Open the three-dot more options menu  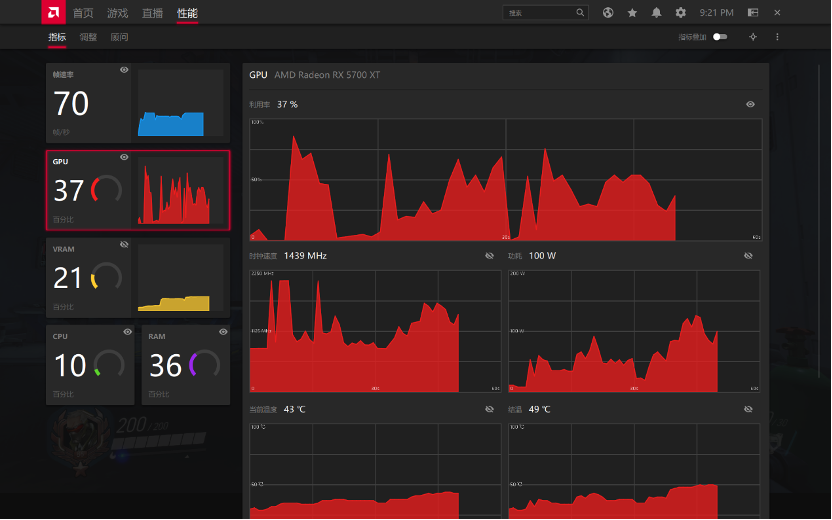tap(777, 37)
